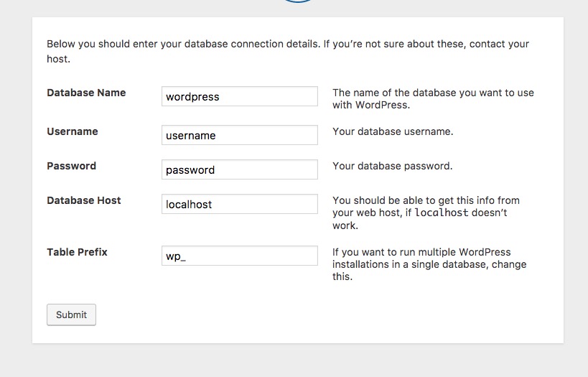This screenshot has height=377, width=588.
Task: Click the Database Host field containing localhost
Action: pos(239,205)
